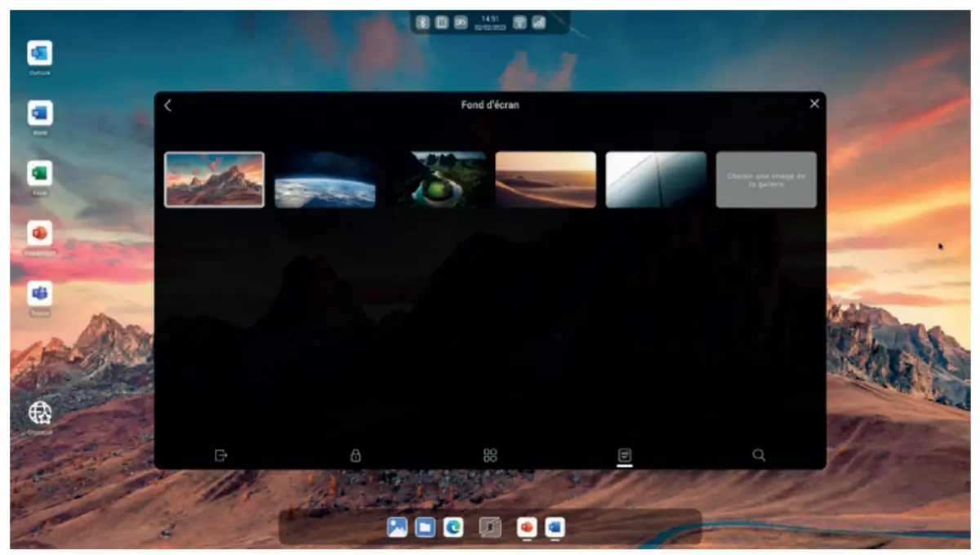Open Teams desktop shortcut
Screen dimensions: 980x555
click(x=40, y=293)
